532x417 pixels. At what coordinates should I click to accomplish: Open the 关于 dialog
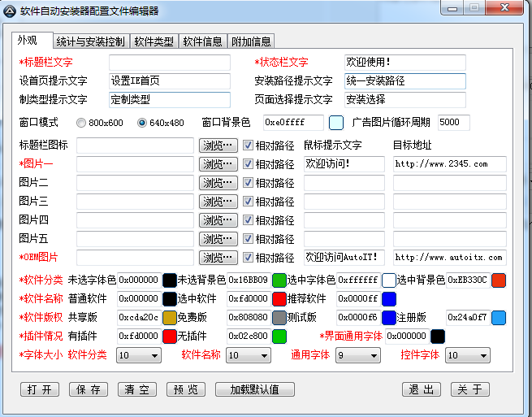pyautogui.click(x=469, y=389)
